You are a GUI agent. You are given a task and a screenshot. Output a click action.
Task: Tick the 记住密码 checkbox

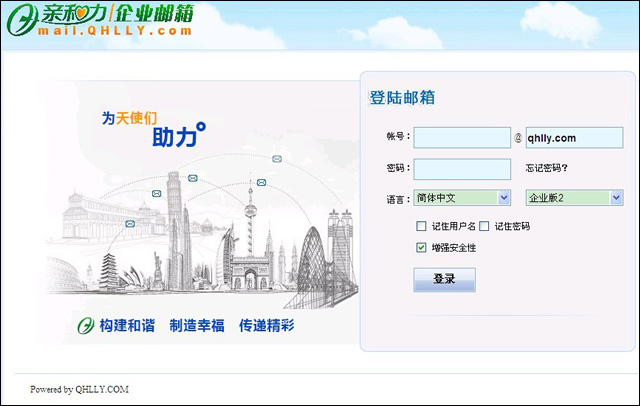point(485,226)
